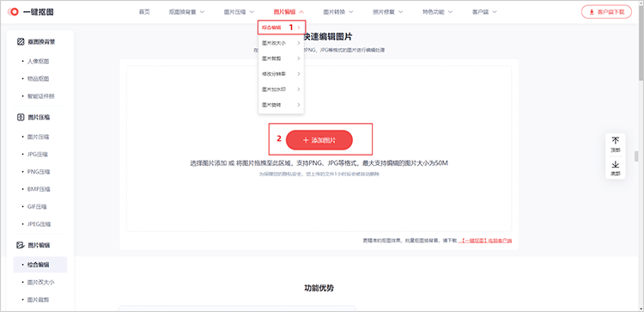Click the red 添加图片 button
The height and width of the screenshot is (312, 644).
[319, 140]
